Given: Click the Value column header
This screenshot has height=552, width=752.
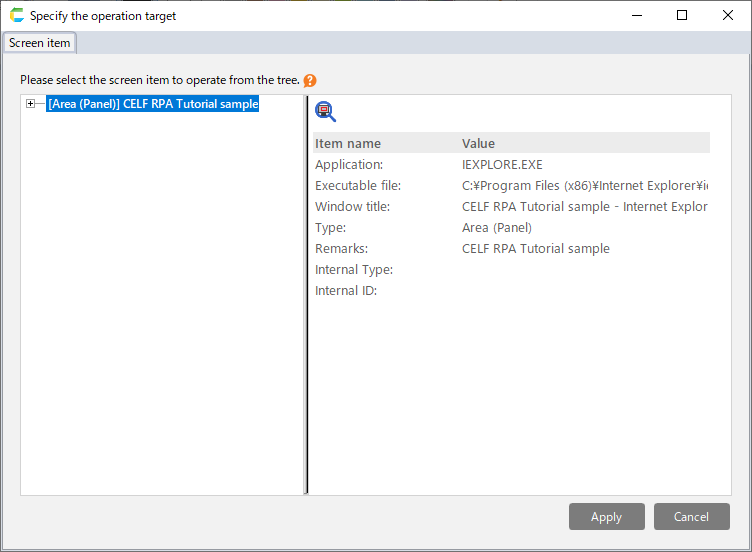Looking at the screenshot, I should [478, 143].
